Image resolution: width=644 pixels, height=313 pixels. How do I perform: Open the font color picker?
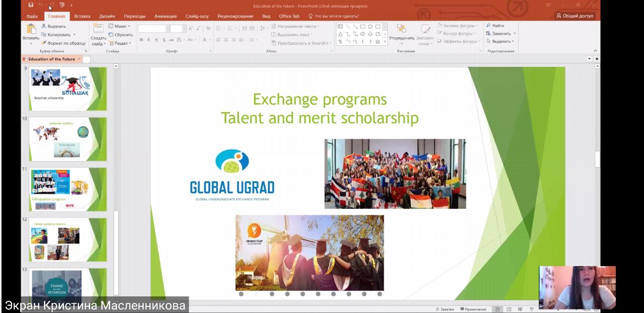pyautogui.click(x=205, y=40)
